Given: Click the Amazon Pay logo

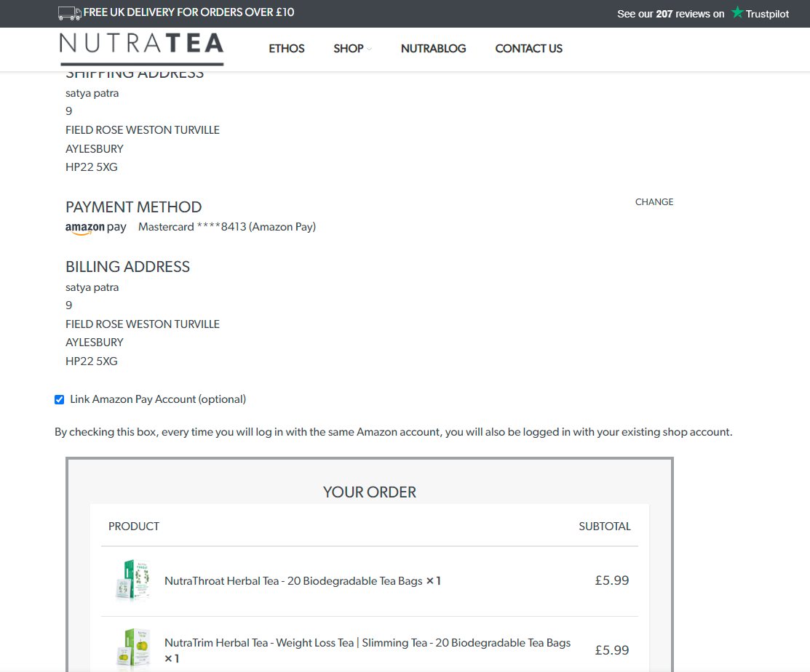Looking at the screenshot, I should click(x=95, y=228).
